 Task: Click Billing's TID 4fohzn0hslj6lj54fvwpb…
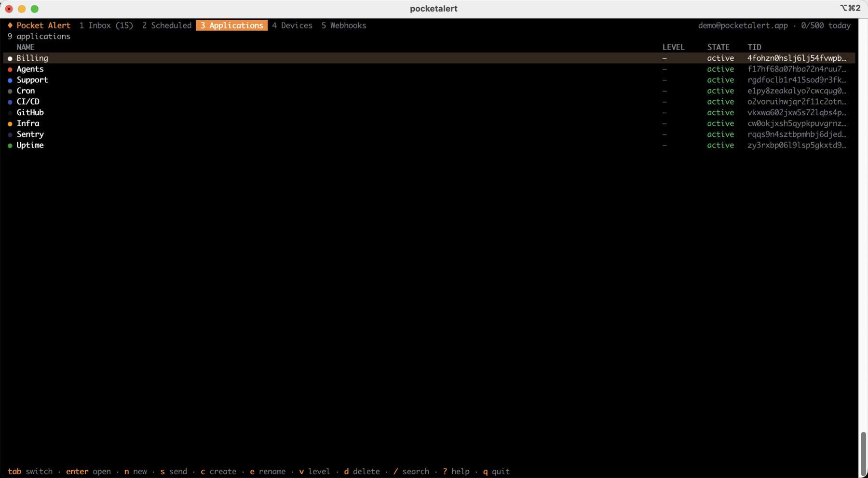pyautogui.click(x=797, y=58)
